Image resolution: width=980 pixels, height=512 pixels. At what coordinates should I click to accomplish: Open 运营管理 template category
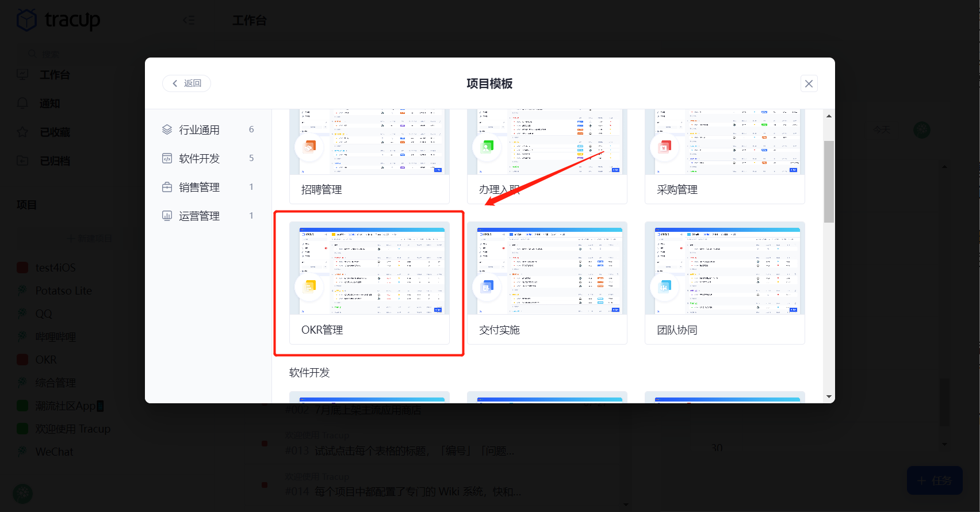click(x=199, y=216)
